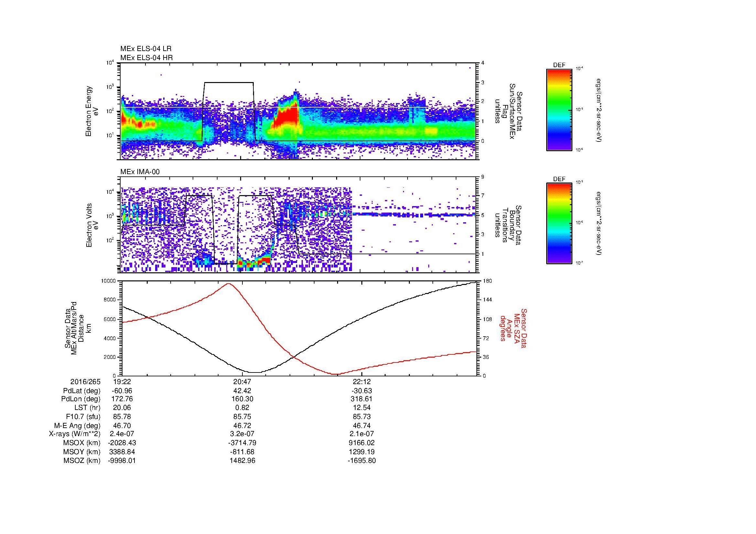
Task: Click the LST value '20.06'
Action: [x=122, y=408]
